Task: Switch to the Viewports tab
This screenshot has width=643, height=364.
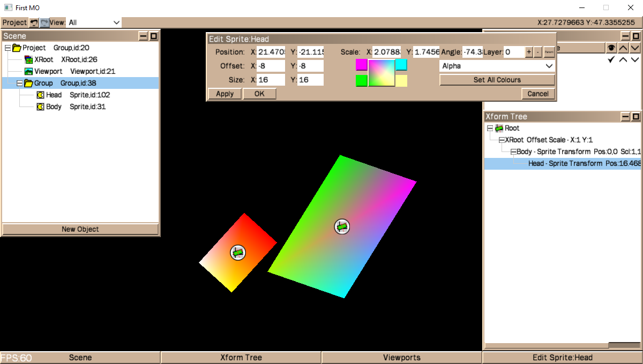Action: tap(401, 358)
